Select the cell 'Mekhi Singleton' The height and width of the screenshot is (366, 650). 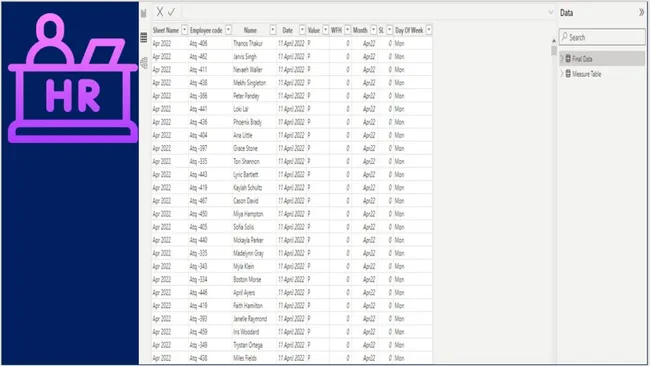(255, 82)
